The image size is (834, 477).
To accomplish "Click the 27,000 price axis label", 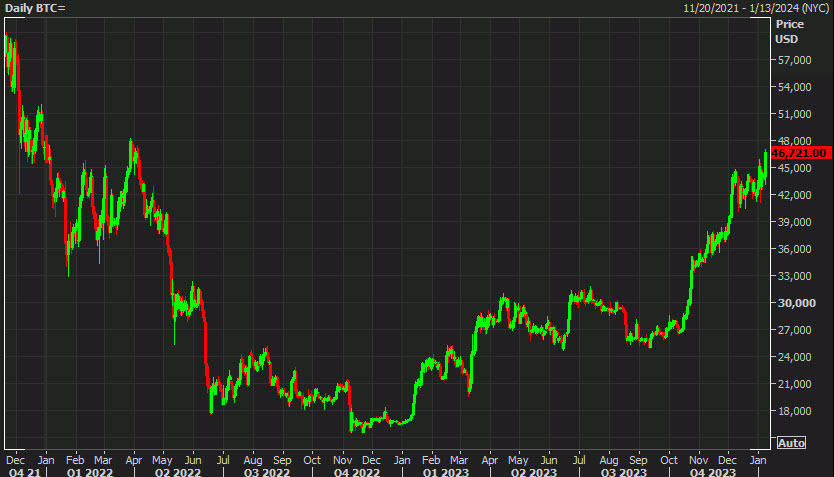I will point(795,330).
